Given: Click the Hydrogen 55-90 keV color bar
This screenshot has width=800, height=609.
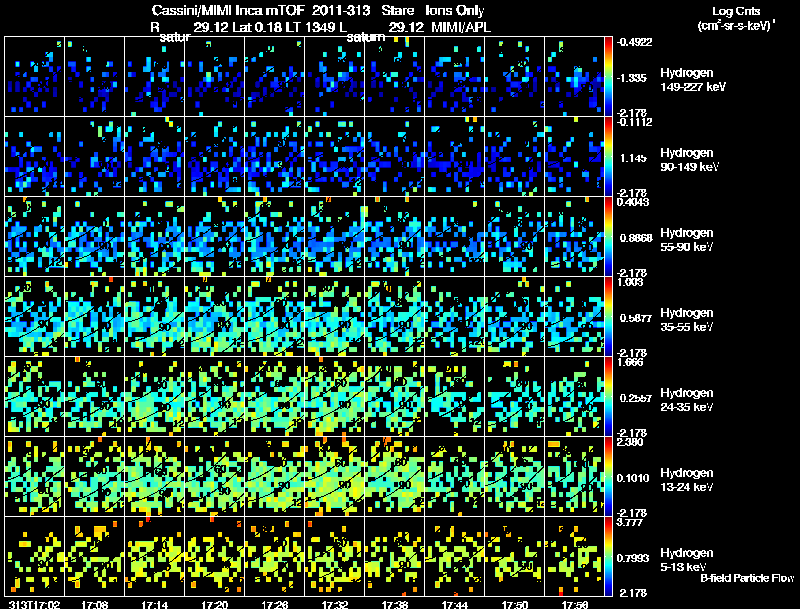Looking at the screenshot, I should pyautogui.click(x=608, y=237).
